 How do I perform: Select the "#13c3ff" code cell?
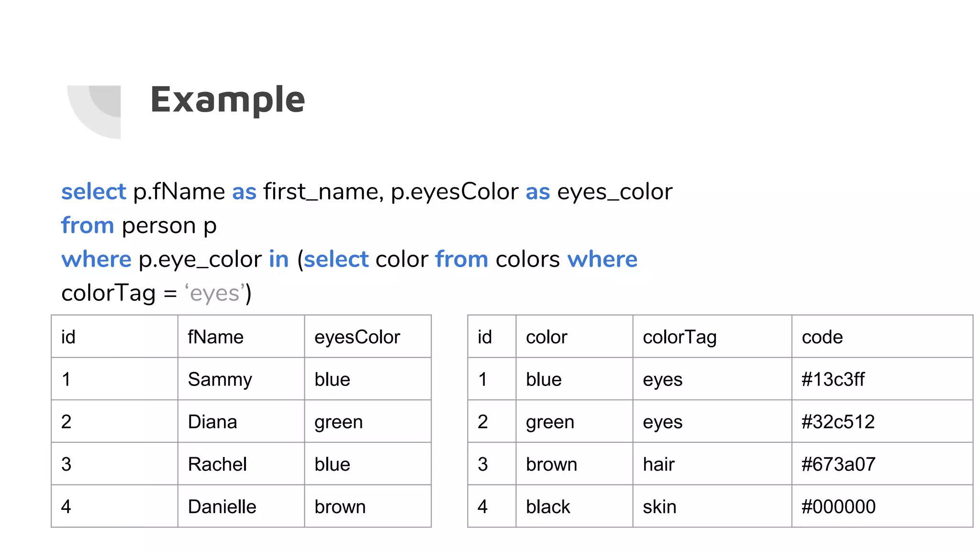point(833,379)
